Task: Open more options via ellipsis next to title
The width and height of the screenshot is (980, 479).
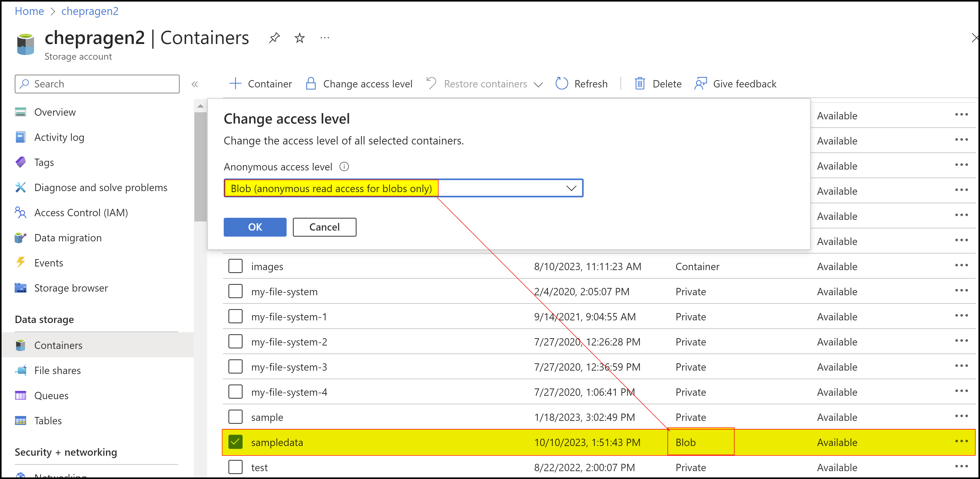Action: coord(325,38)
